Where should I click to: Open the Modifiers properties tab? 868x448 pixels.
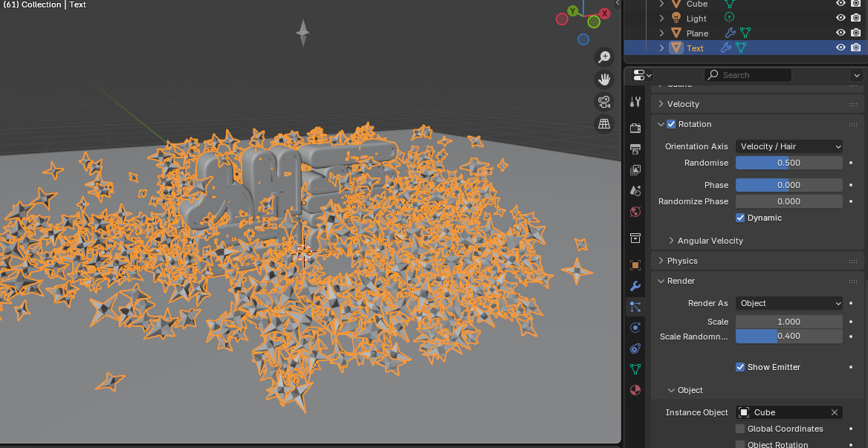tap(635, 286)
